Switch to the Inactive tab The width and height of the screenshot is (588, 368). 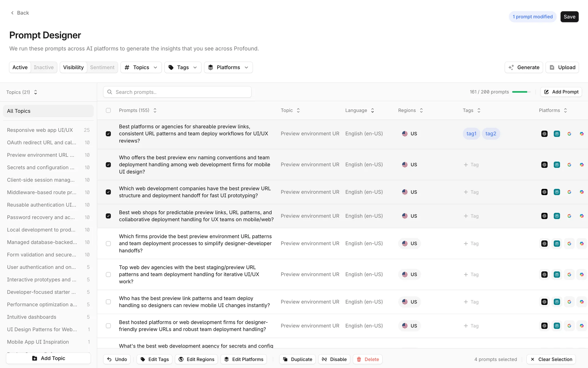pyautogui.click(x=43, y=67)
